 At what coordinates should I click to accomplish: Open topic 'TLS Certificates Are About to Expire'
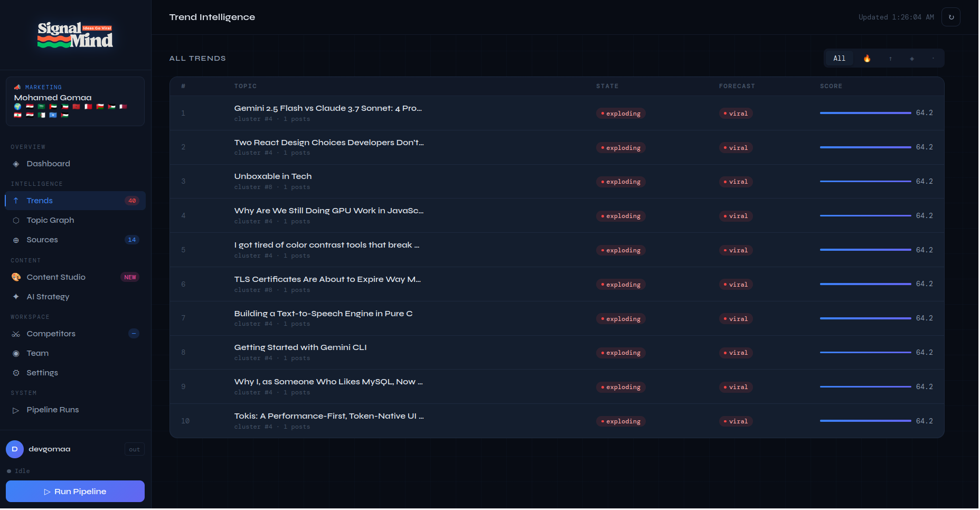point(327,279)
